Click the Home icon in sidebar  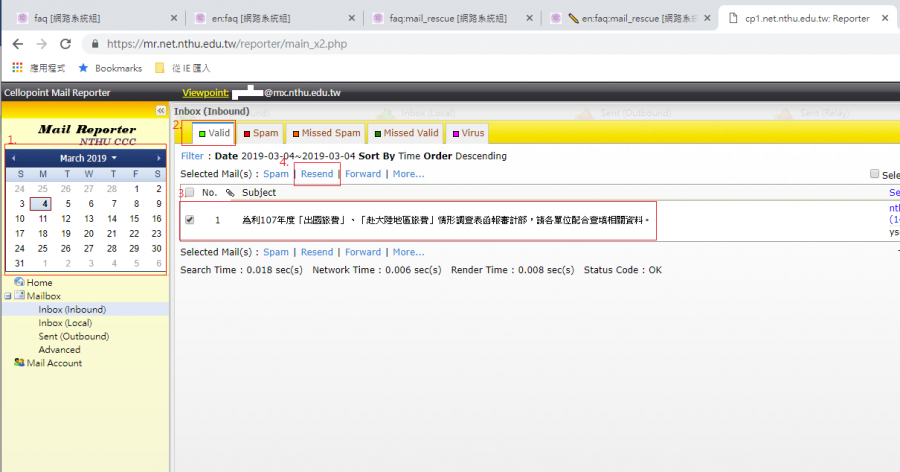(19, 283)
